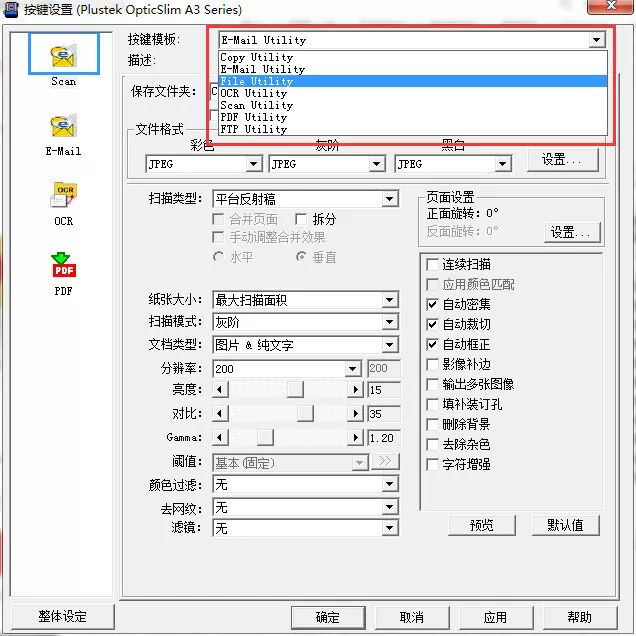Increase 对比 with right arrow
Viewport: 636px width, 636px height.
tap(355, 414)
